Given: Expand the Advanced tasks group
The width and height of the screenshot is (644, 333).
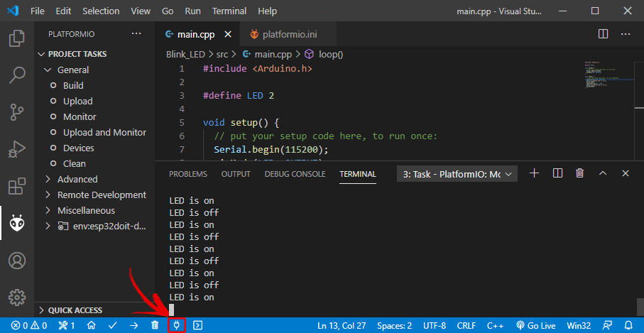Looking at the screenshot, I should coord(77,179).
